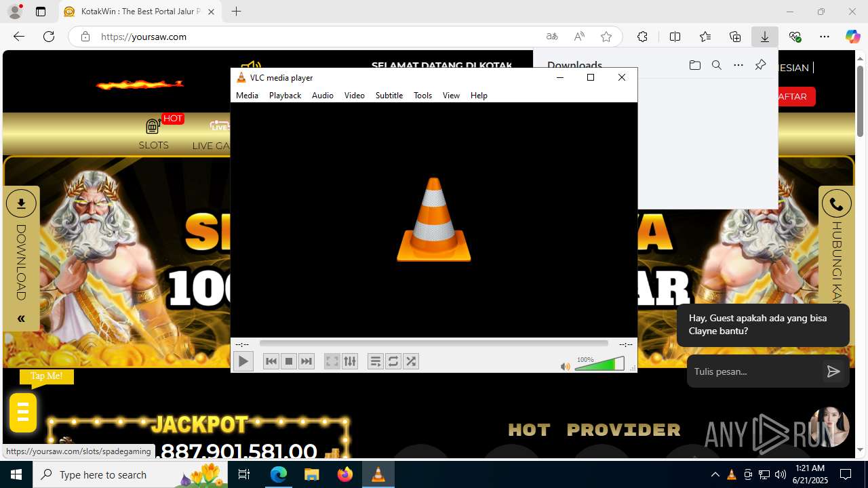This screenshot has width=868, height=488.
Task: Add page to favorites star
Action: click(606, 37)
